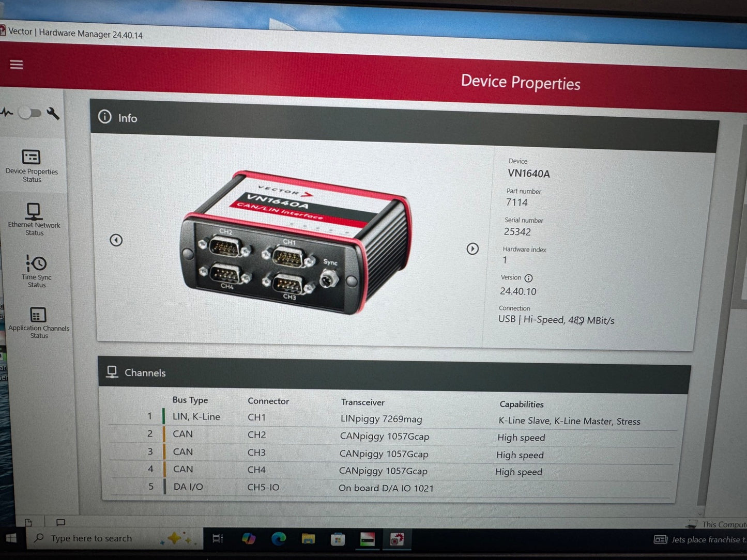
Task: Click K-Line Slave, K-Line Master capabilities
Action: pyautogui.click(x=569, y=421)
